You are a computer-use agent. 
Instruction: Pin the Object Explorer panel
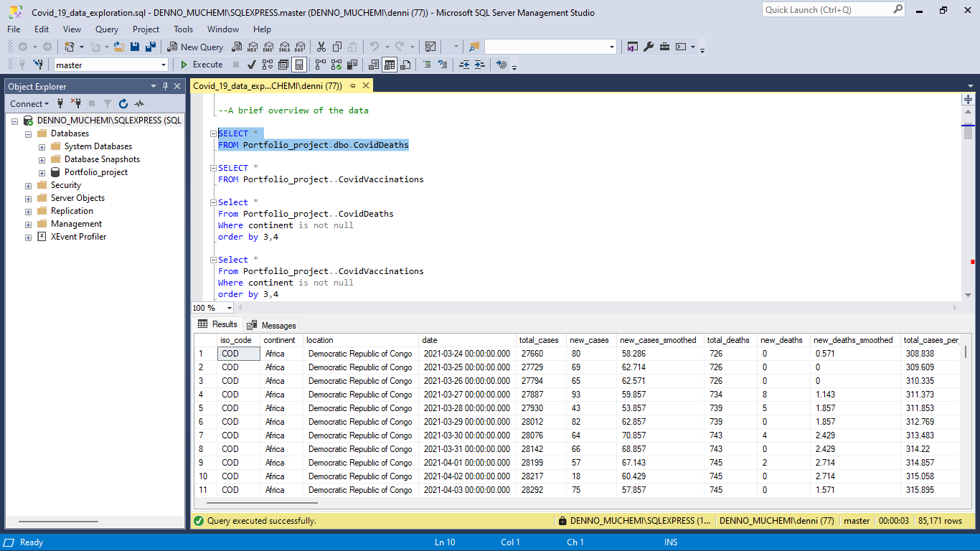pyautogui.click(x=165, y=86)
